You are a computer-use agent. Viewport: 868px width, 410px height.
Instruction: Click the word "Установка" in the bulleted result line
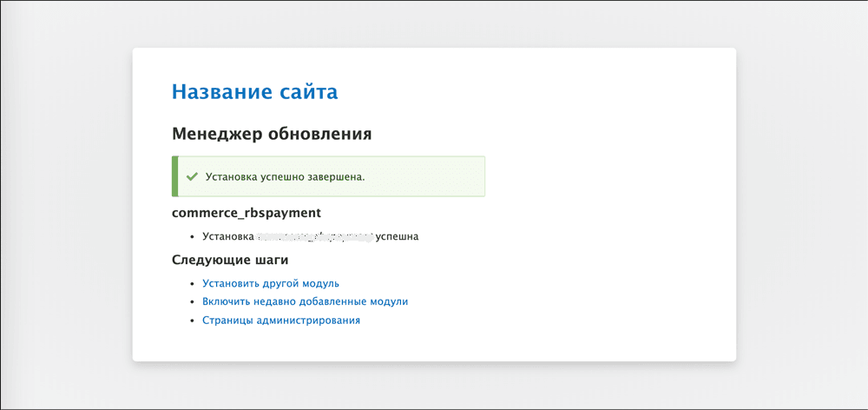coord(227,236)
